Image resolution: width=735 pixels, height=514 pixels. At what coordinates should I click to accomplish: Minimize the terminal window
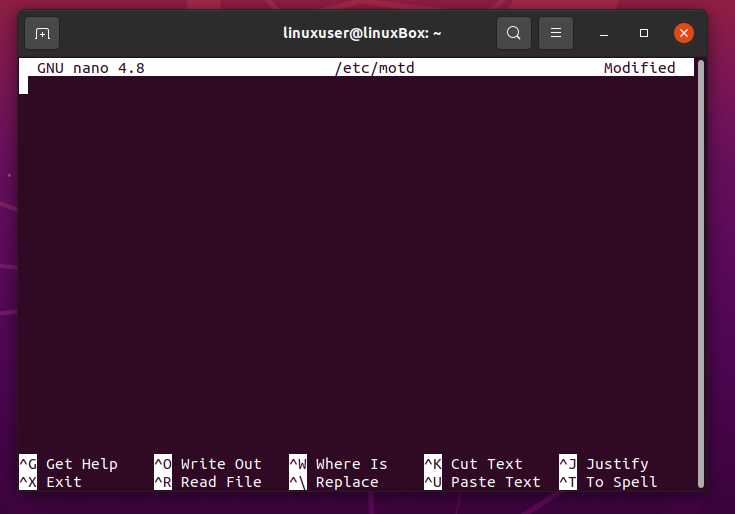[x=605, y=33]
